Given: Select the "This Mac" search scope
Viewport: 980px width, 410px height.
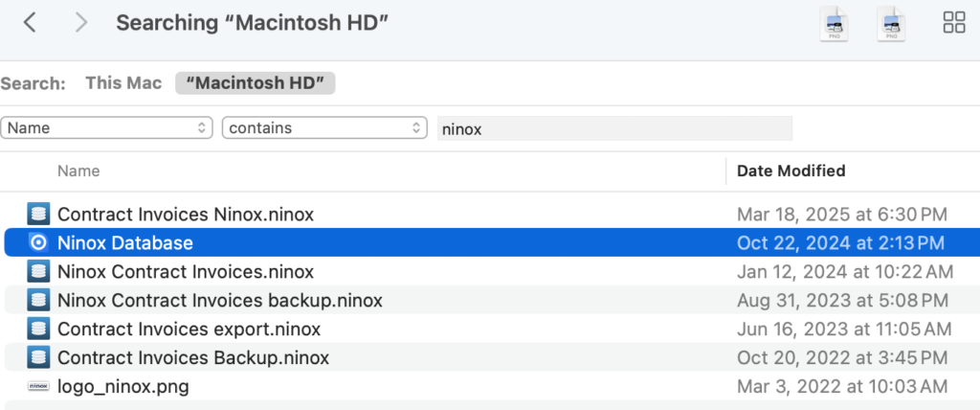Looking at the screenshot, I should pos(123,83).
